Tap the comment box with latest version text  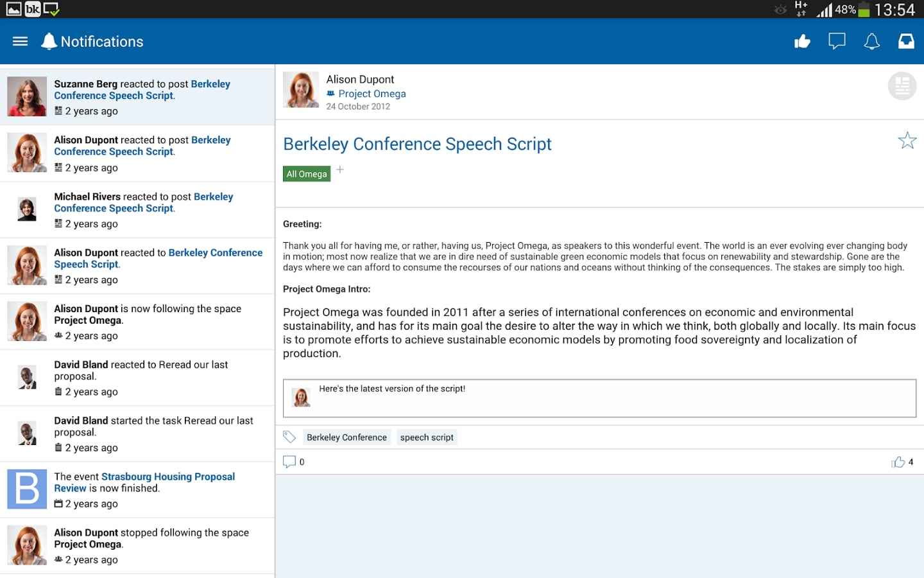pyautogui.click(x=599, y=398)
